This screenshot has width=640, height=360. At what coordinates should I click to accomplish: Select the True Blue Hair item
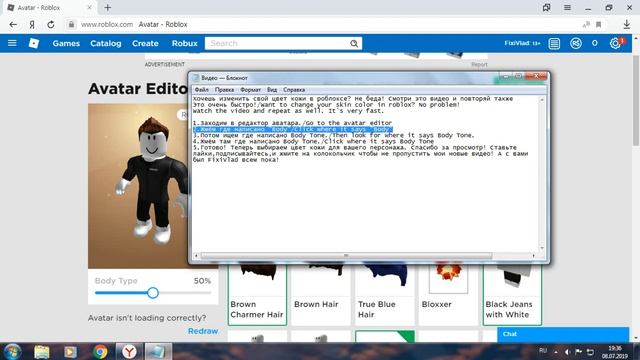click(384, 295)
